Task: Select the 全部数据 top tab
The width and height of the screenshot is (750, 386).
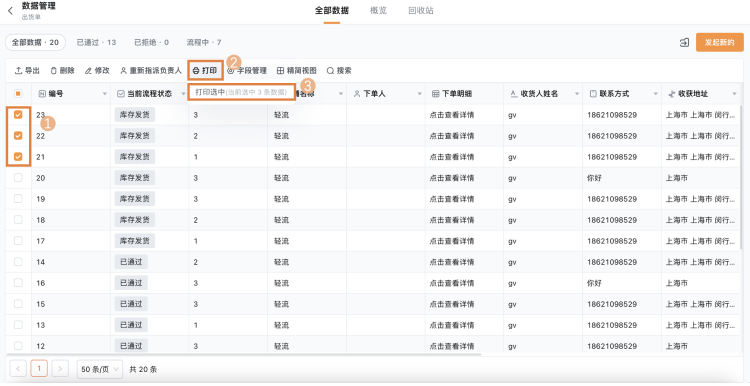Action: coord(331,11)
